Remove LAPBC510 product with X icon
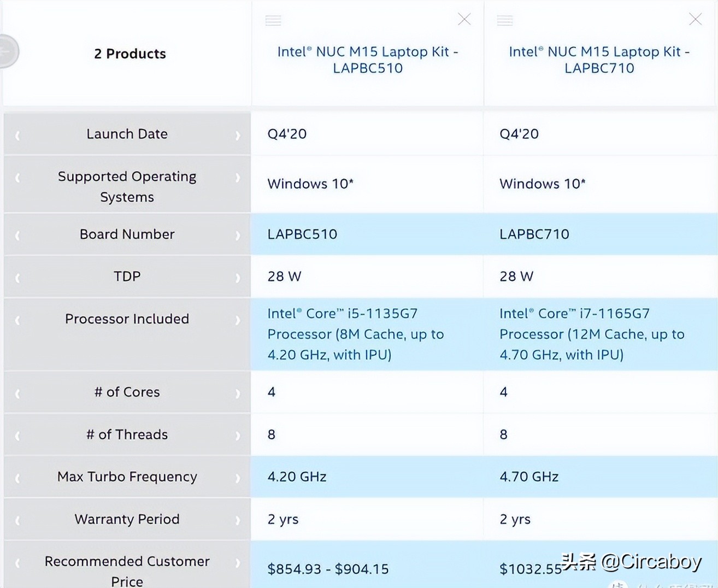The height and width of the screenshot is (588, 718). [464, 20]
